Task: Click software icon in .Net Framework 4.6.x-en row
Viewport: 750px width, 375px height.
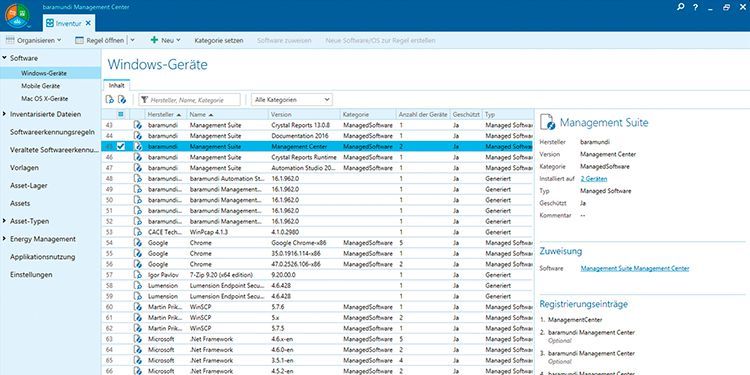Action: (x=138, y=339)
